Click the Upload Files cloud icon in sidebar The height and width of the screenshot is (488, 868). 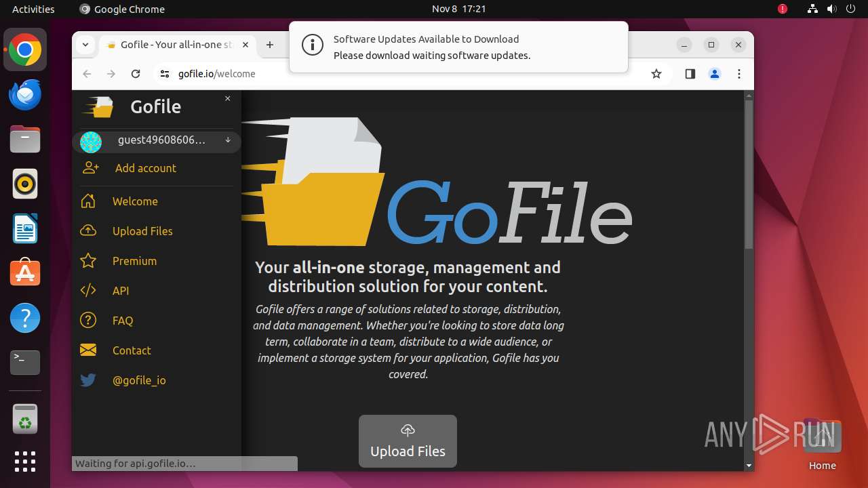tap(88, 231)
